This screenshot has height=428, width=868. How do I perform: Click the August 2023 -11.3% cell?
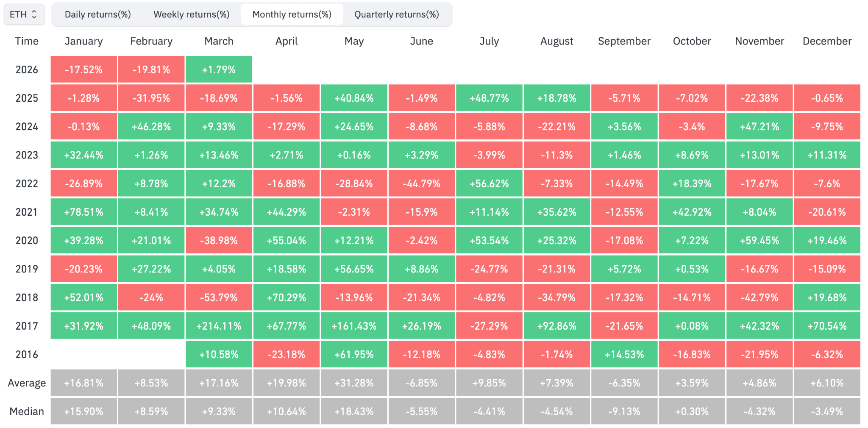(556, 155)
